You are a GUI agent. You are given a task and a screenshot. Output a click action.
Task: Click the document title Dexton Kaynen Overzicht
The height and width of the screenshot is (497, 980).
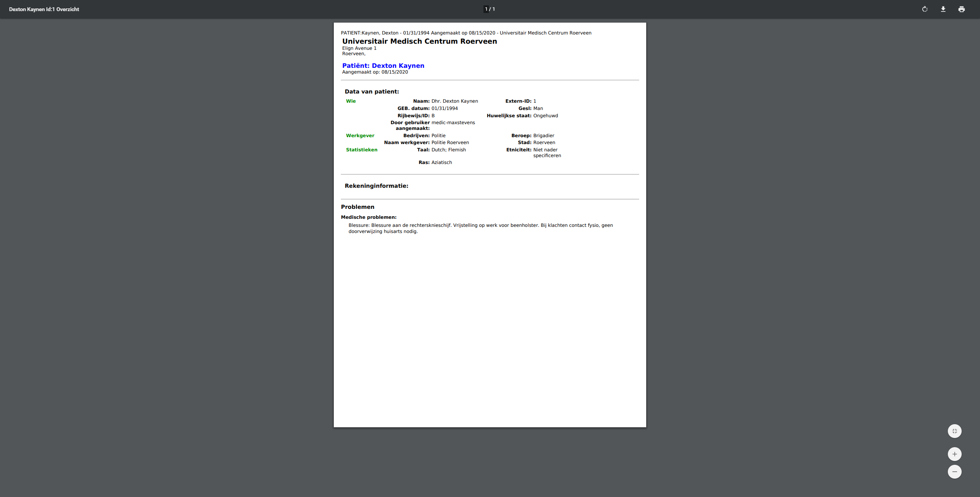click(44, 9)
